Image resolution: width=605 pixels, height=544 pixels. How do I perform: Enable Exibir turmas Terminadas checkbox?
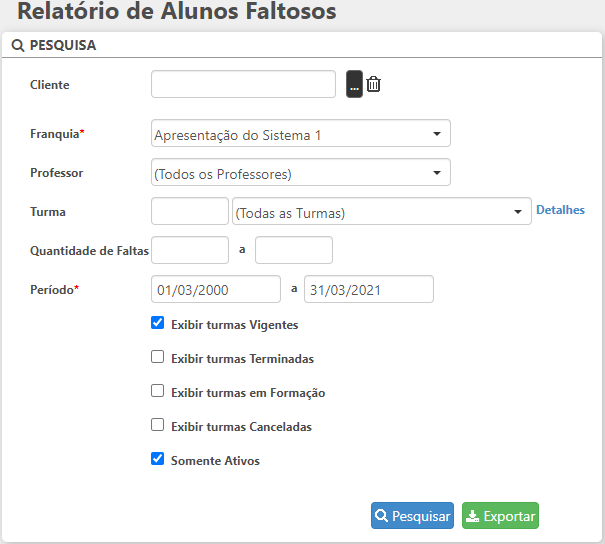[157, 357]
